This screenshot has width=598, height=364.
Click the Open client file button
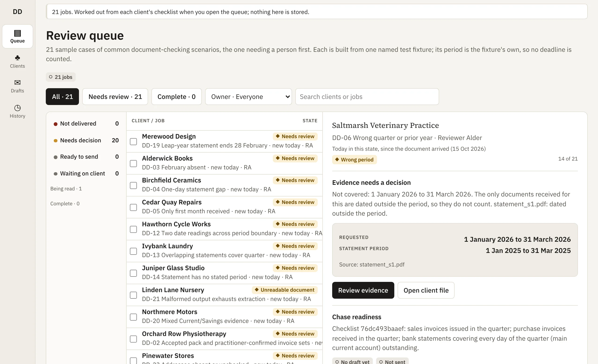426,290
